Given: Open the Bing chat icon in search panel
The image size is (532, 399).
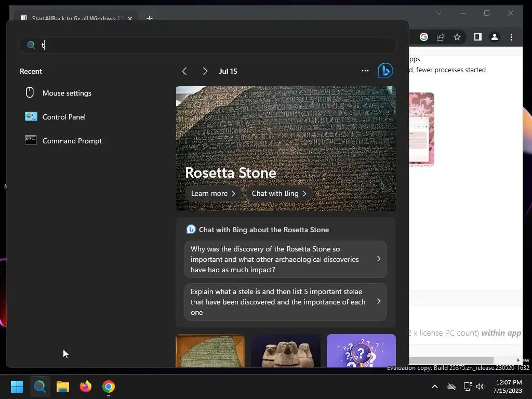Looking at the screenshot, I should (385, 71).
